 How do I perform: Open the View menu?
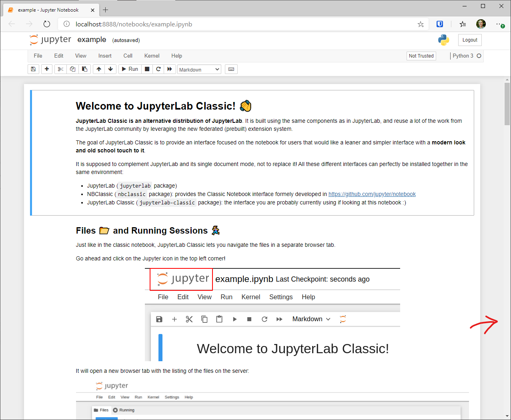[81, 56]
